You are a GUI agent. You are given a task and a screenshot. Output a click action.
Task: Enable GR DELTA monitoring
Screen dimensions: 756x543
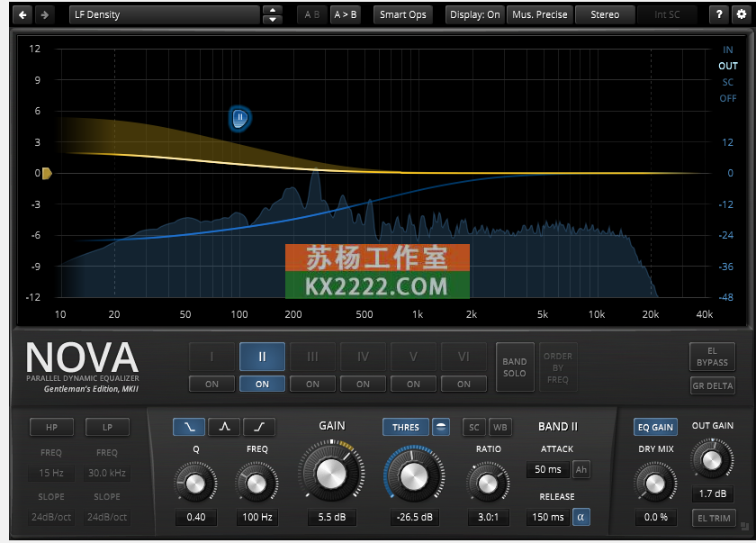(712, 385)
